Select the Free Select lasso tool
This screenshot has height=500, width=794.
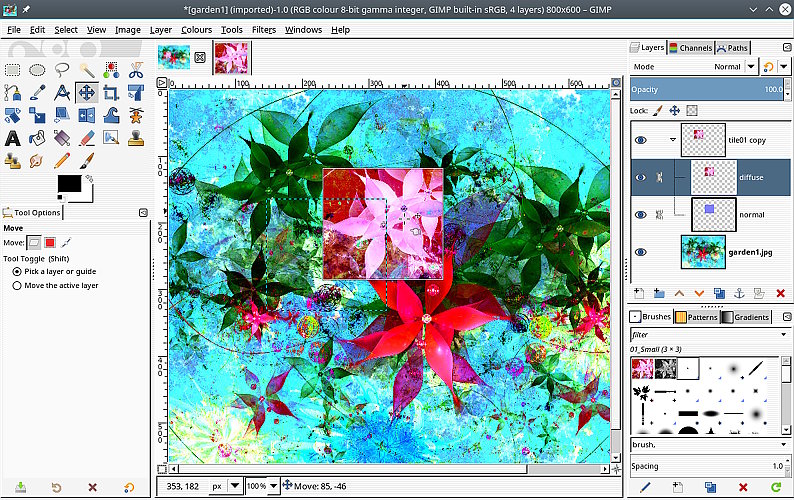[62, 70]
